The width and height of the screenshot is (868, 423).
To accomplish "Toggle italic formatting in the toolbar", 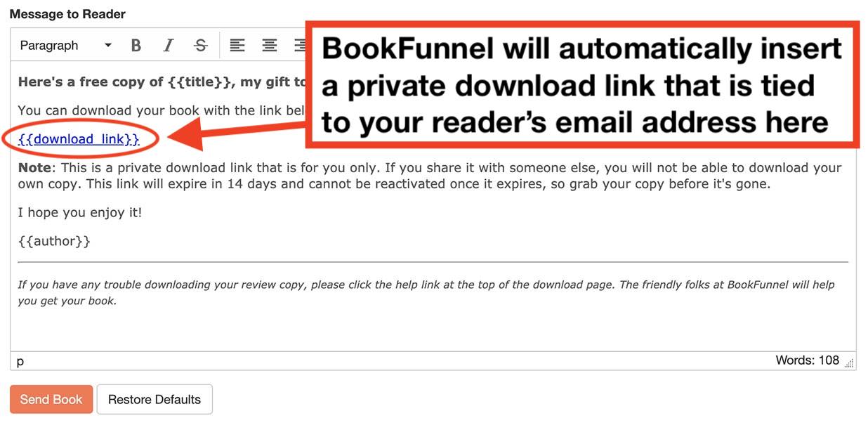I will click(168, 44).
